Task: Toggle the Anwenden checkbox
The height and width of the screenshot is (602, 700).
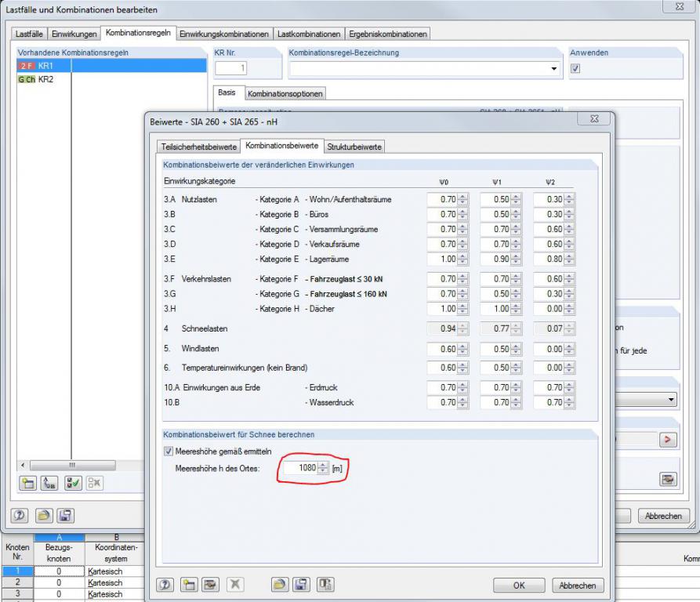Action: (575, 68)
